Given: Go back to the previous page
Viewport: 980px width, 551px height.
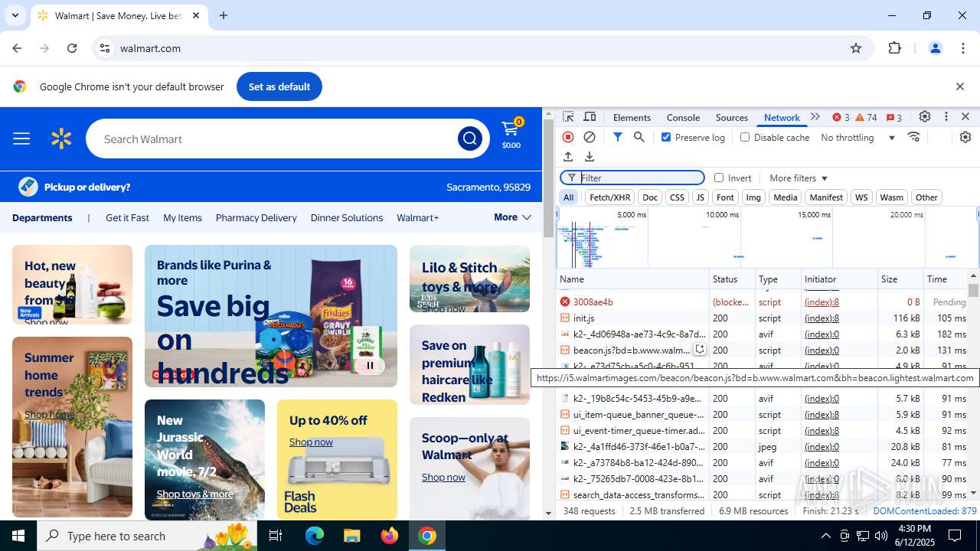Looking at the screenshot, I should 17,48.
